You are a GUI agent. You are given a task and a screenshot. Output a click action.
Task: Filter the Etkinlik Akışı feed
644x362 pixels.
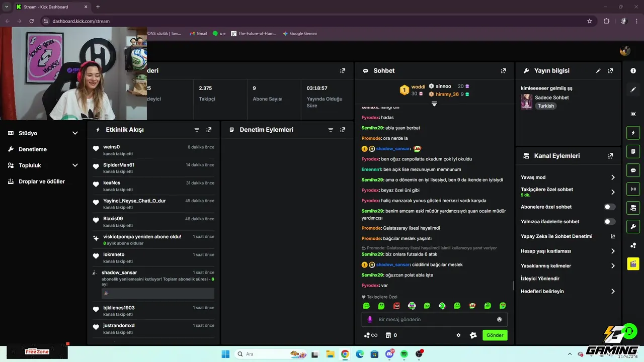tap(197, 130)
